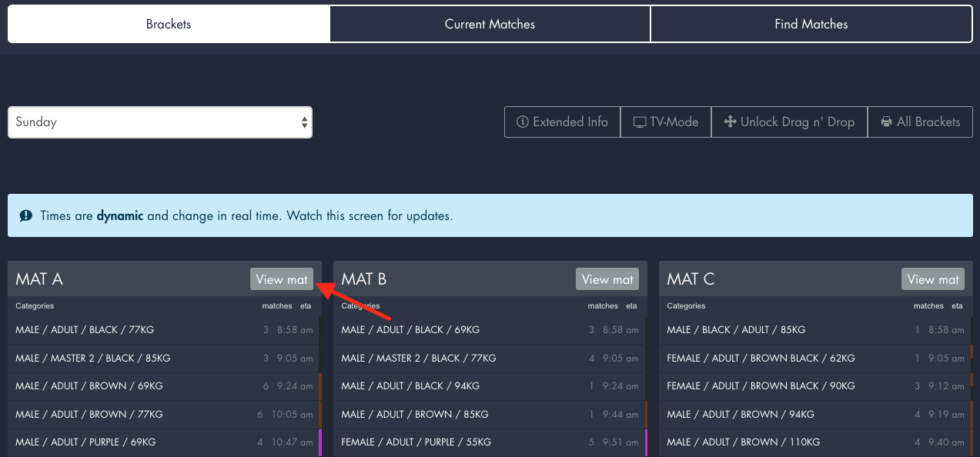Toggle Extended Info display
This screenshot has width=980, height=457.
[562, 122]
